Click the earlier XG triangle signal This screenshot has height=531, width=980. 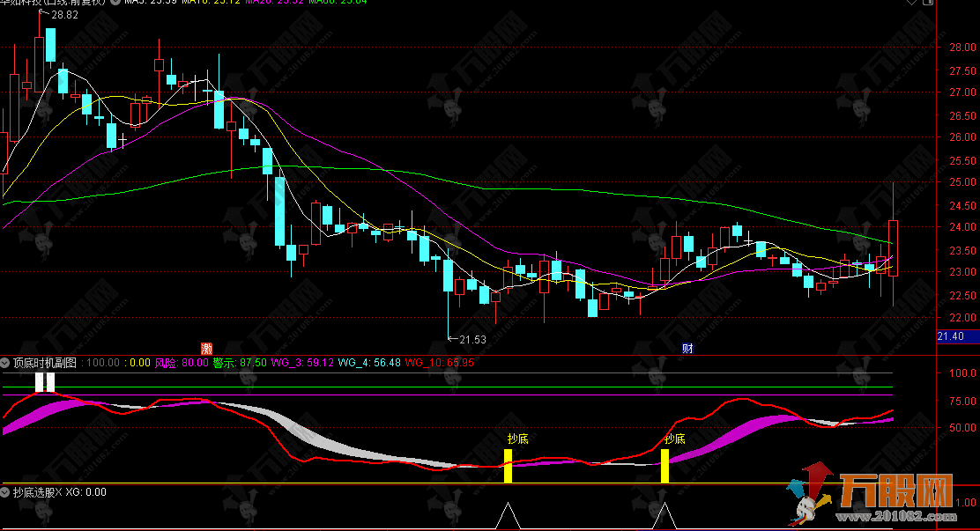coord(509,515)
